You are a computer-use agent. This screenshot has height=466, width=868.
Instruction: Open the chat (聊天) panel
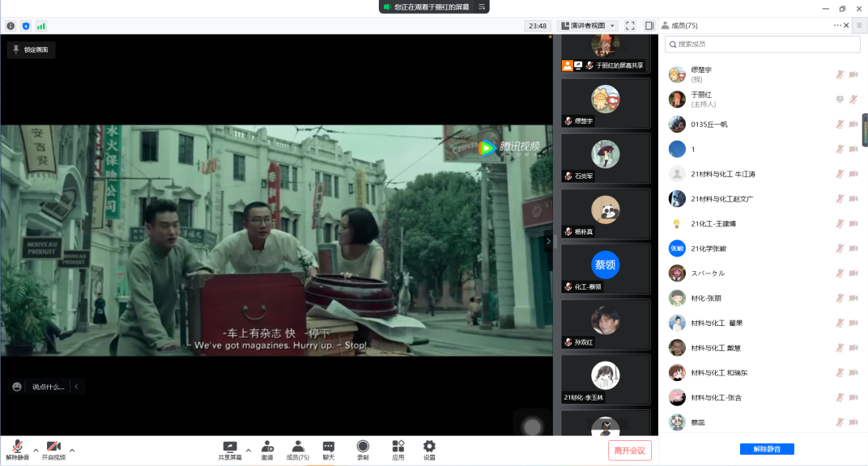(329, 449)
